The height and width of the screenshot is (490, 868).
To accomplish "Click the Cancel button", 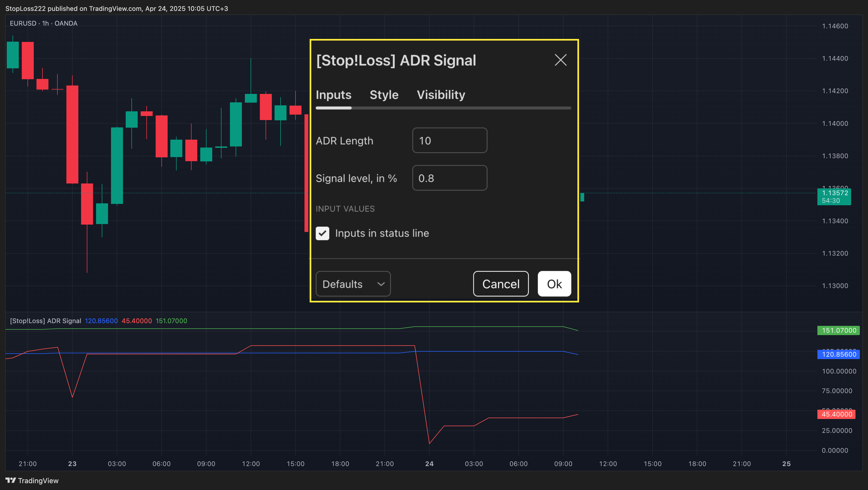I will 501,284.
